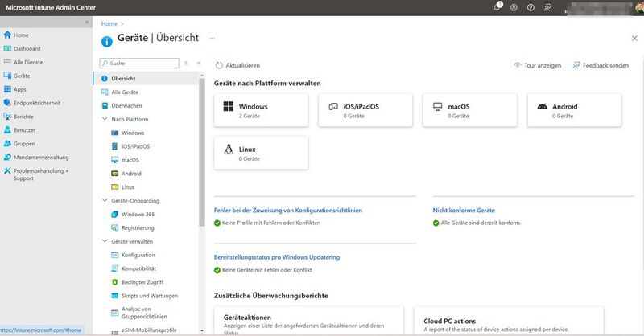
Task: Focus the Suche search field
Action: click(139, 64)
